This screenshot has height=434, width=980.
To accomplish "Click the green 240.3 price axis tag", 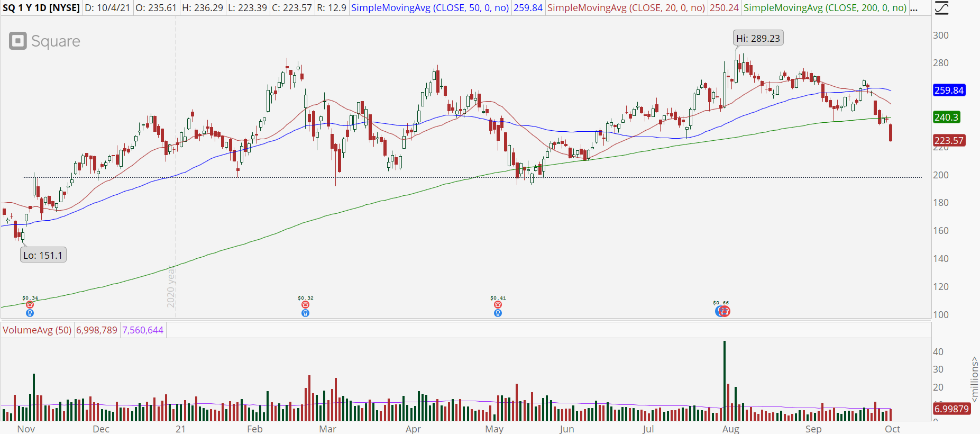I will [x=946, y=117].
